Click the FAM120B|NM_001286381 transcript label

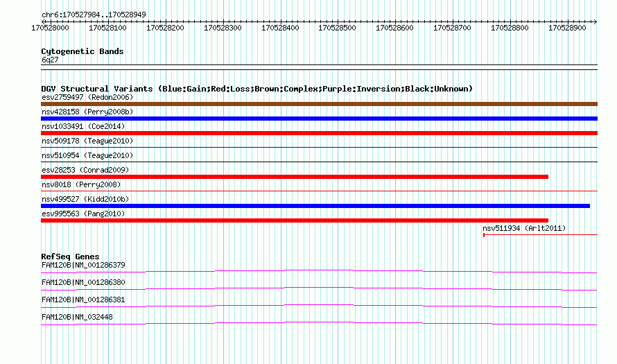click(x=83, y=300)
